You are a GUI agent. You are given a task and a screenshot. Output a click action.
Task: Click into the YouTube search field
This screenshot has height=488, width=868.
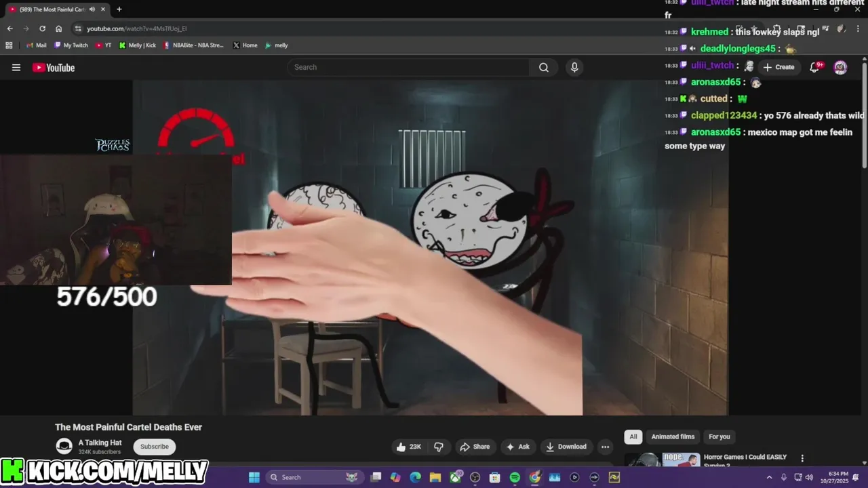(x=409, y=67)
